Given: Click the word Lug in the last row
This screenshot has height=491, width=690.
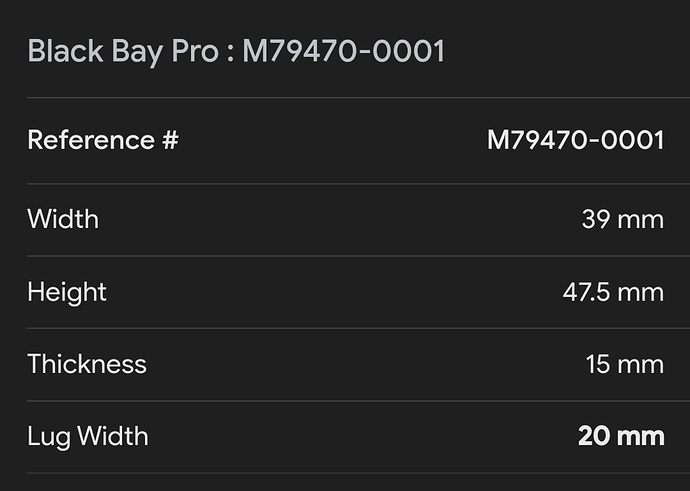Looking at the screenshot, I should [x=49, y=437].
